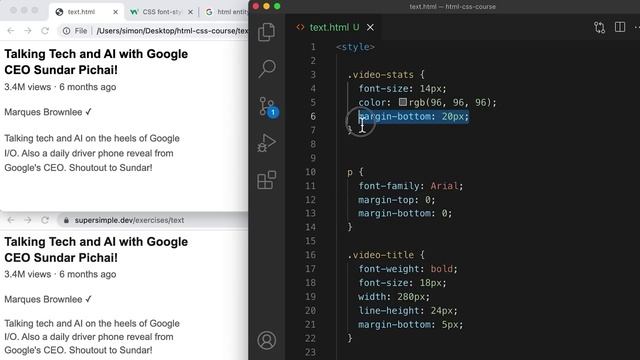This screenshot has height=360, width=640.
Task: Click the .video-title selector on line 16
Action: pyautogui.click(x=380, y=255)
